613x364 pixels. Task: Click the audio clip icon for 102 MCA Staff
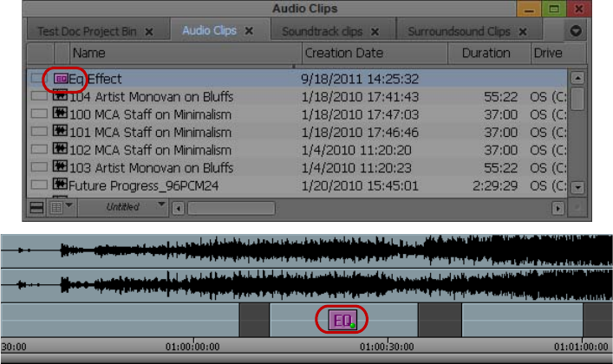(60, 148)
